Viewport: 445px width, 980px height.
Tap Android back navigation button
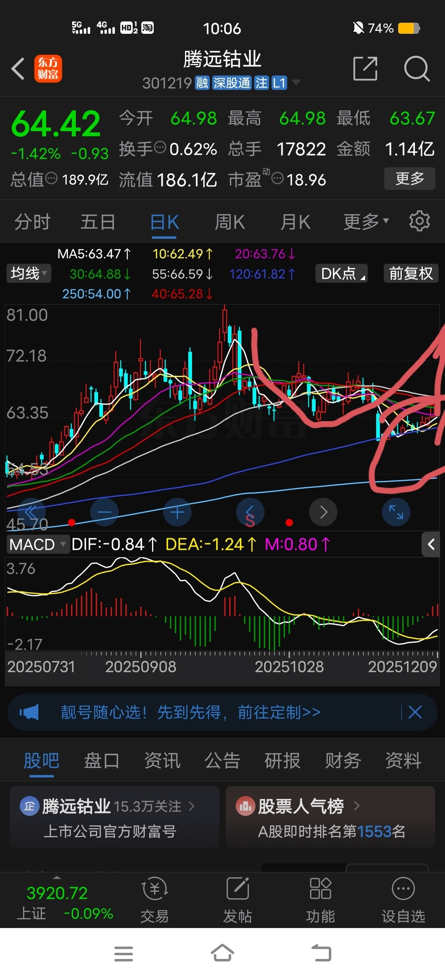click(x=321, y=953)
